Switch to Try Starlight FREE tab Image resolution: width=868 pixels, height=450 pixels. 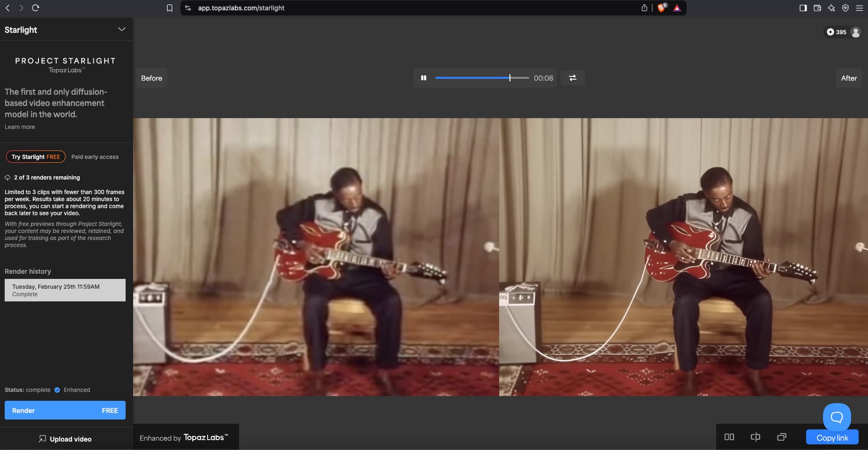tap(36, 157)
